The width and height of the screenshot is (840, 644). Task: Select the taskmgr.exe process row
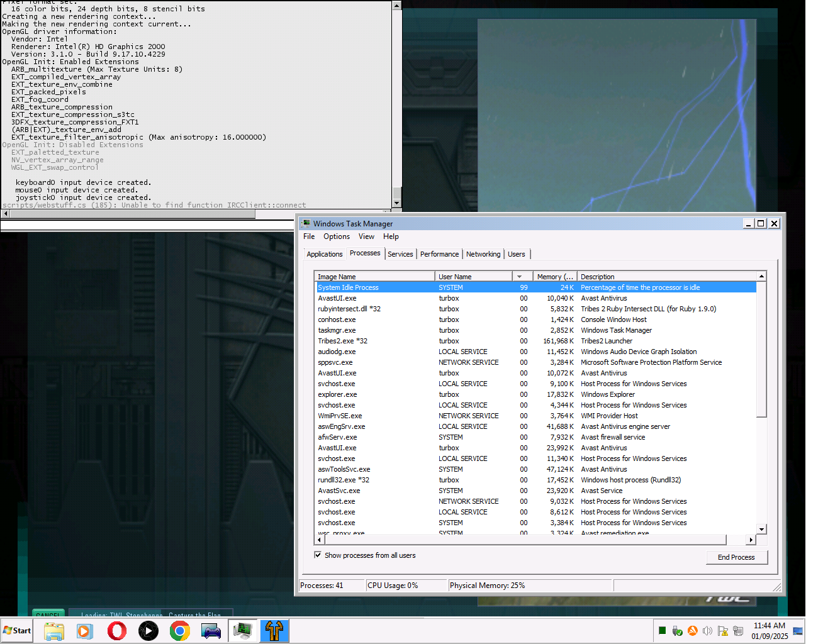(x=535, y=330)
